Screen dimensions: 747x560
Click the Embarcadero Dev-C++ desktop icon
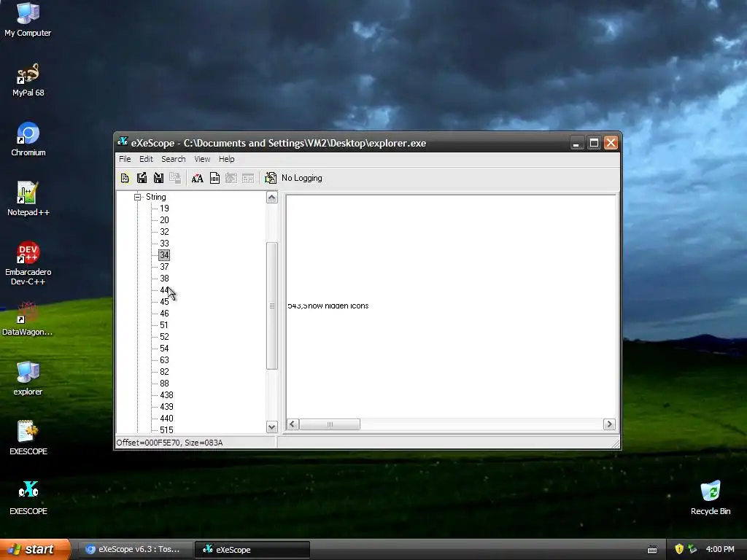point(28,264)
